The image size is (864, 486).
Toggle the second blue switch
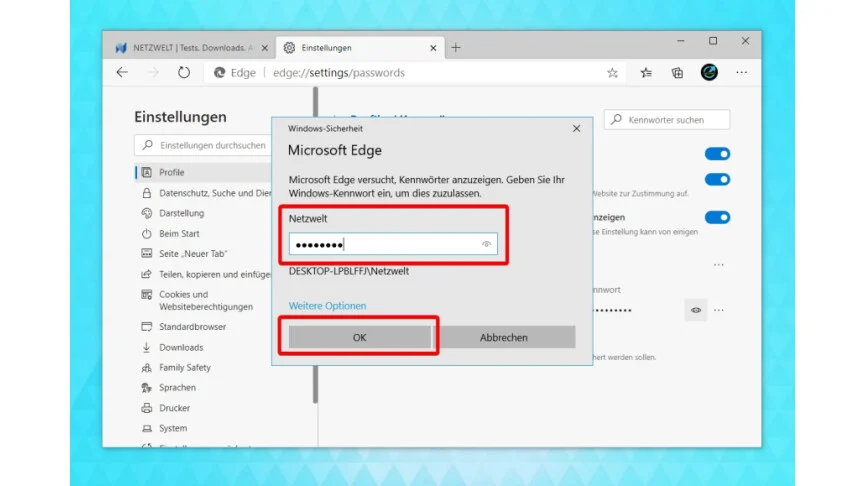pyautogui.click(x=717, y=179)
